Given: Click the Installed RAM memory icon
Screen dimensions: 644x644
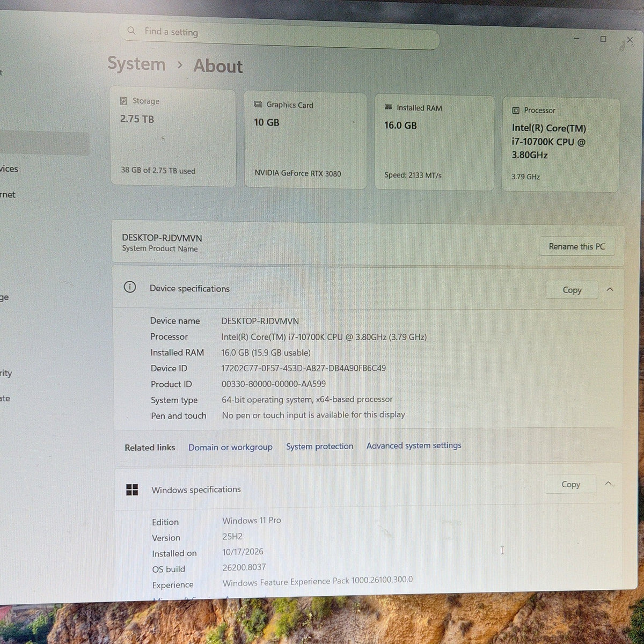Looking at the screenshot, I should 389,107.
